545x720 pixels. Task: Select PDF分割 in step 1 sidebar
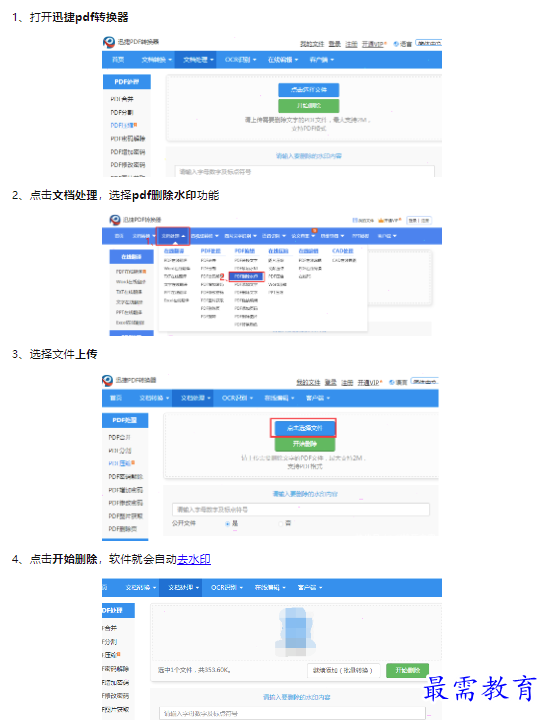click(x=122, y=112)
